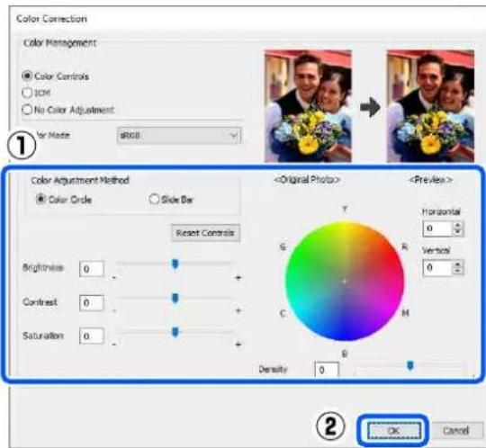Click the Vertical value field
The width and height of the screenshot is (486, 448).
437,268
